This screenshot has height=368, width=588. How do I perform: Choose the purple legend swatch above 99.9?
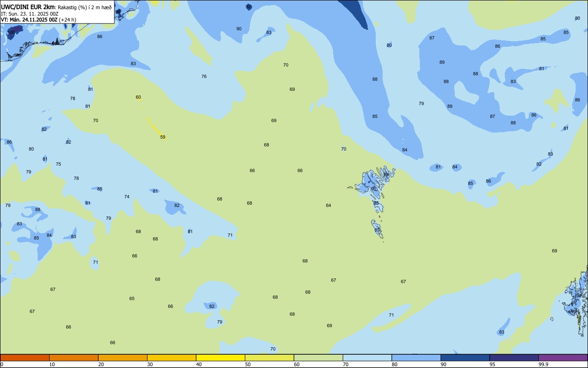point(563,357)
